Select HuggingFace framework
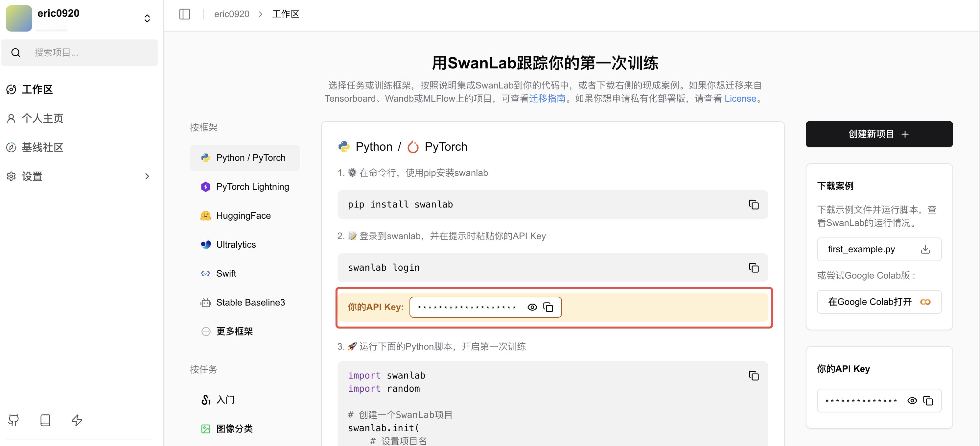 245,215
